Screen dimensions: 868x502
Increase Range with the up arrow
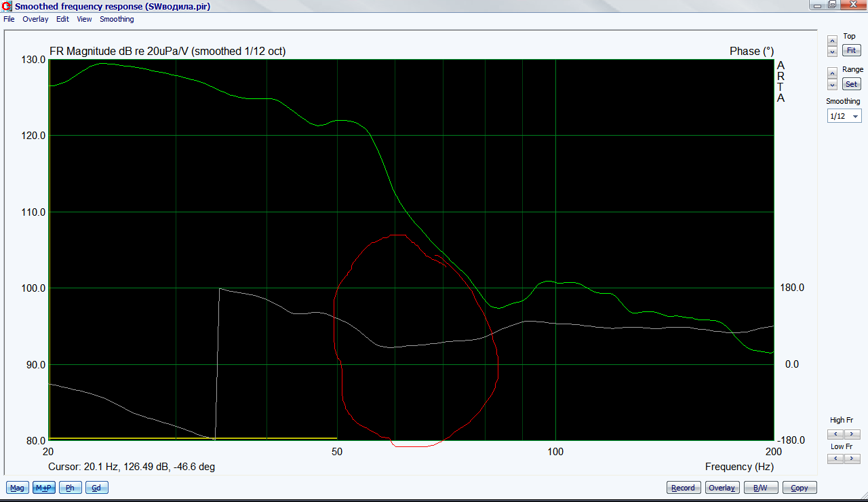pyautogui.click(x=832, y=73)
